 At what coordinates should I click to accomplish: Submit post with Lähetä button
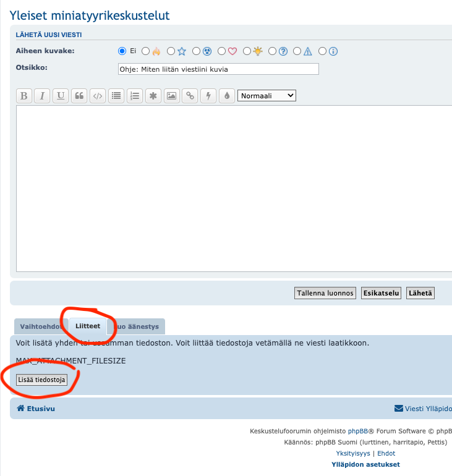click(x=420, y=293)
